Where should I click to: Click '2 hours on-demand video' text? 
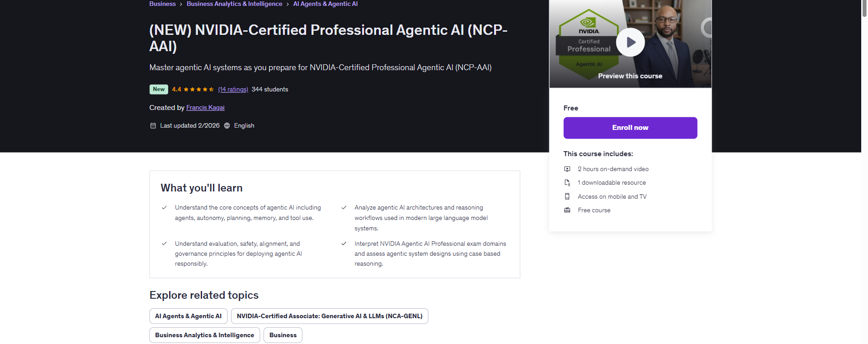click(613, 169)
